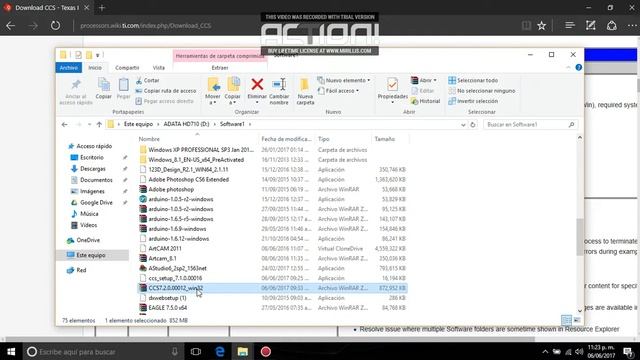Switch to the Inicio ribbon tab

point(95,68)
